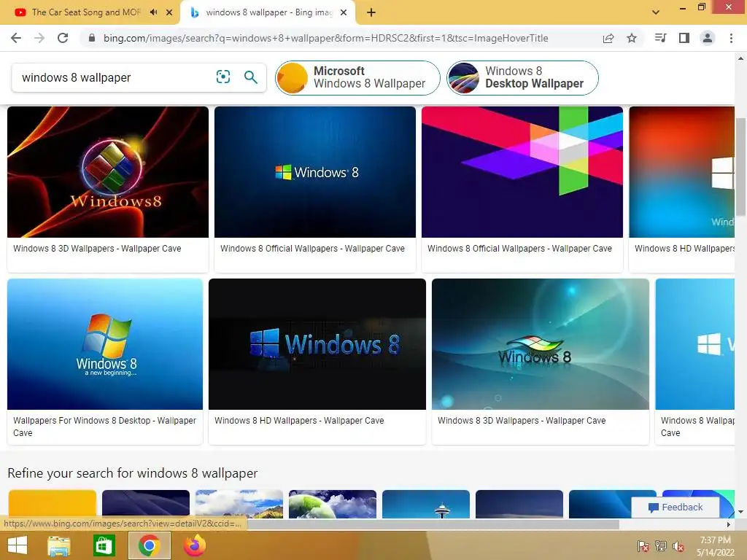Switch to The Car Seat Song tab
Image resolution: width=747 pixels, height=560 pixels.
pos(87,12)
